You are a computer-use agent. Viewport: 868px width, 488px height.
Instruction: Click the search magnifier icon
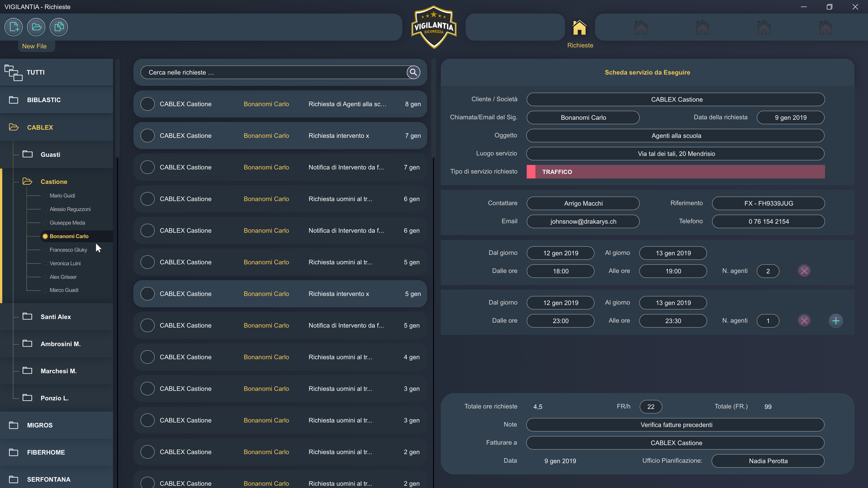(413, 72)
